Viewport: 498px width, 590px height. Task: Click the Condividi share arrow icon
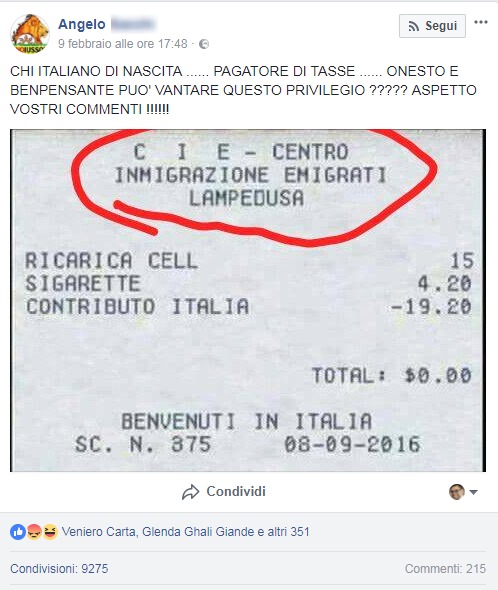coord(190,492)
